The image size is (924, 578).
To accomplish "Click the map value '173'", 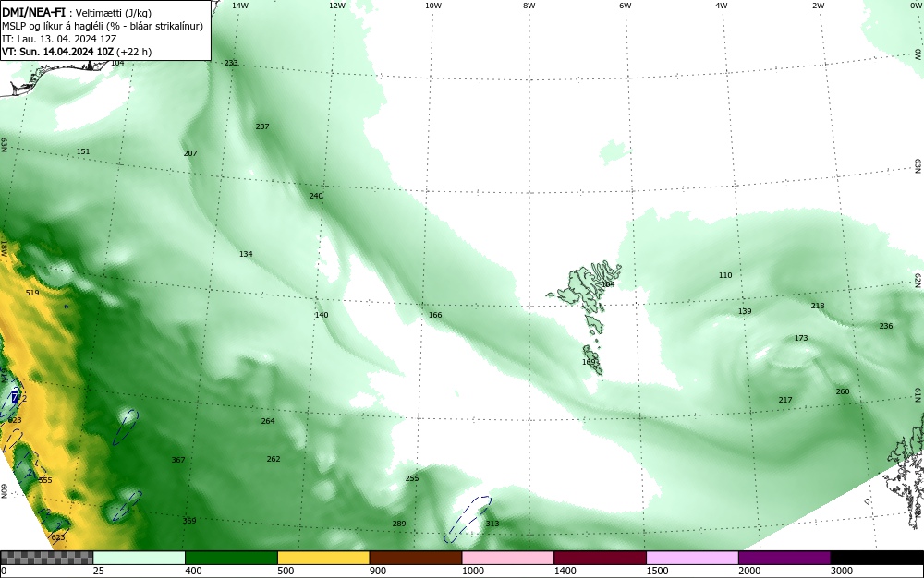I will point(801,338).
